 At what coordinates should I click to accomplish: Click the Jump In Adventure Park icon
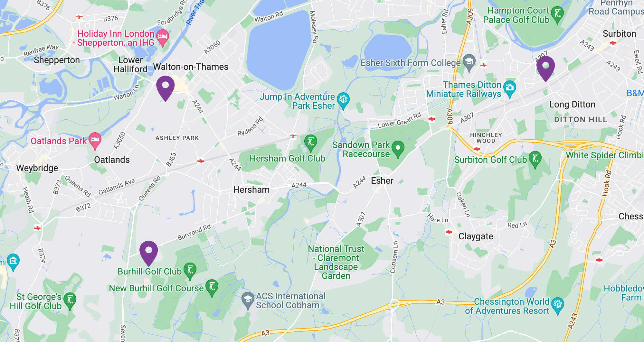point(343,101)
